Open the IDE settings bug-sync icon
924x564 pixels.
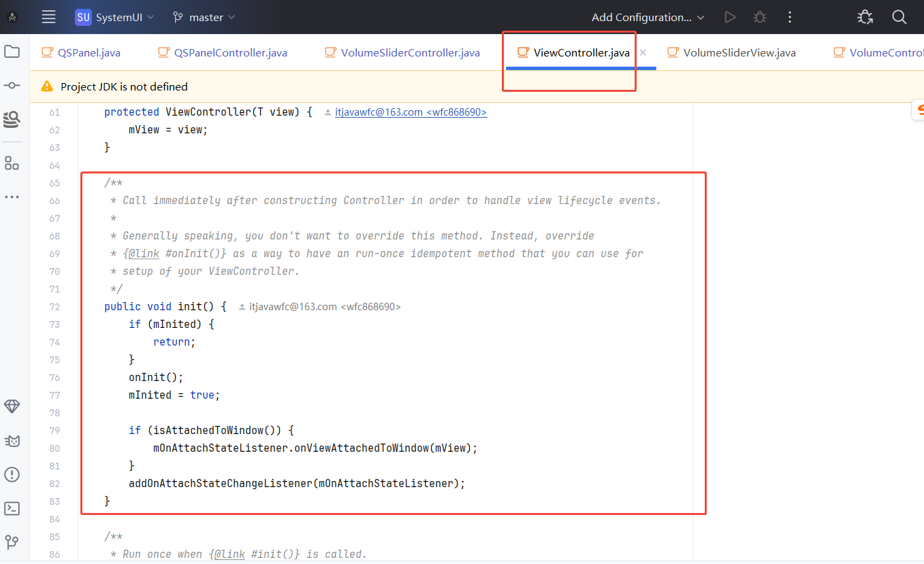(x=865, y=17)
